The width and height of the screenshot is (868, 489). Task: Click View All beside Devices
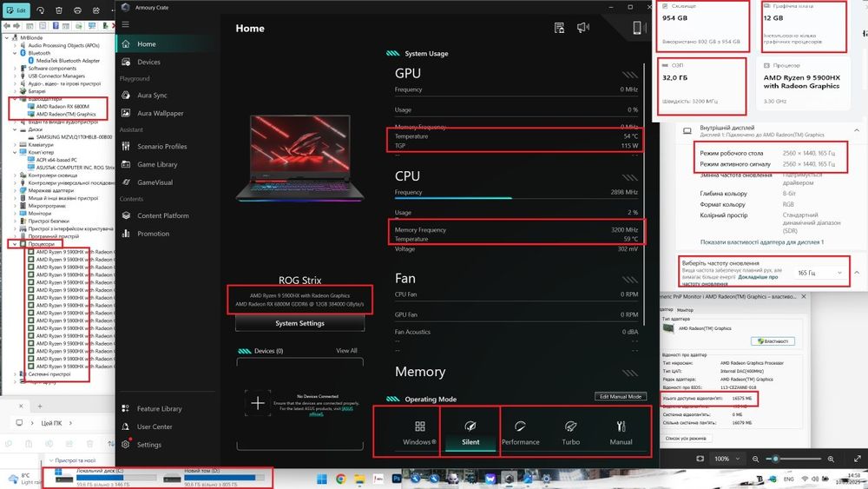click(346, 351)
